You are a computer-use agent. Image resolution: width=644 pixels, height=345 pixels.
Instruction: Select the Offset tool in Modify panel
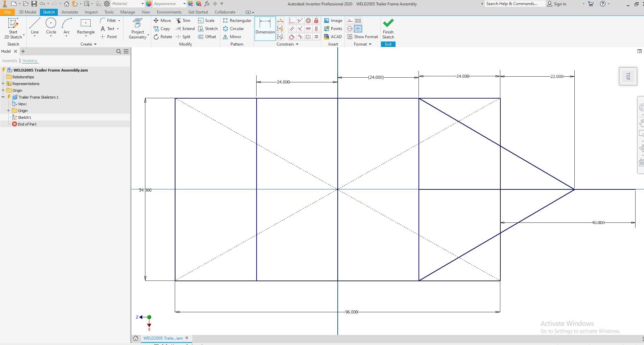click(x=207, y=36)
